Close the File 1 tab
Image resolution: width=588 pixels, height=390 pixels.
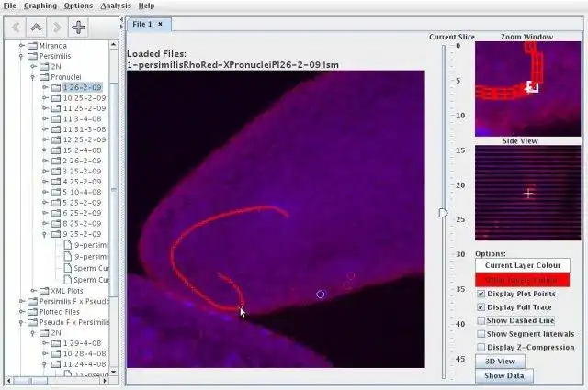pyautogui.click(x=160, y=24)
